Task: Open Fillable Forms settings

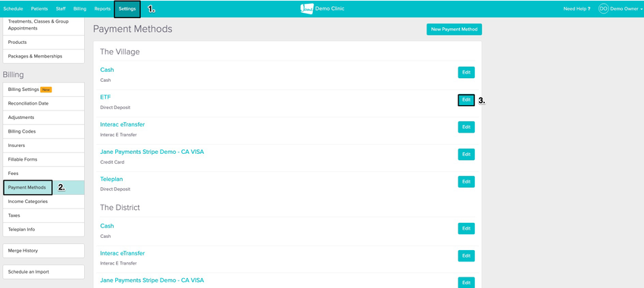Action: [43, 159]
